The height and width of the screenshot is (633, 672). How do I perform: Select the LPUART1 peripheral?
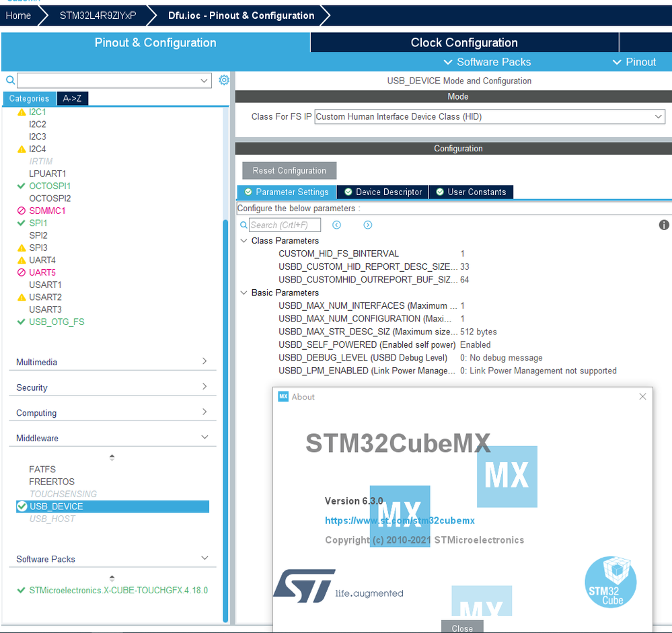coord(48,174)
